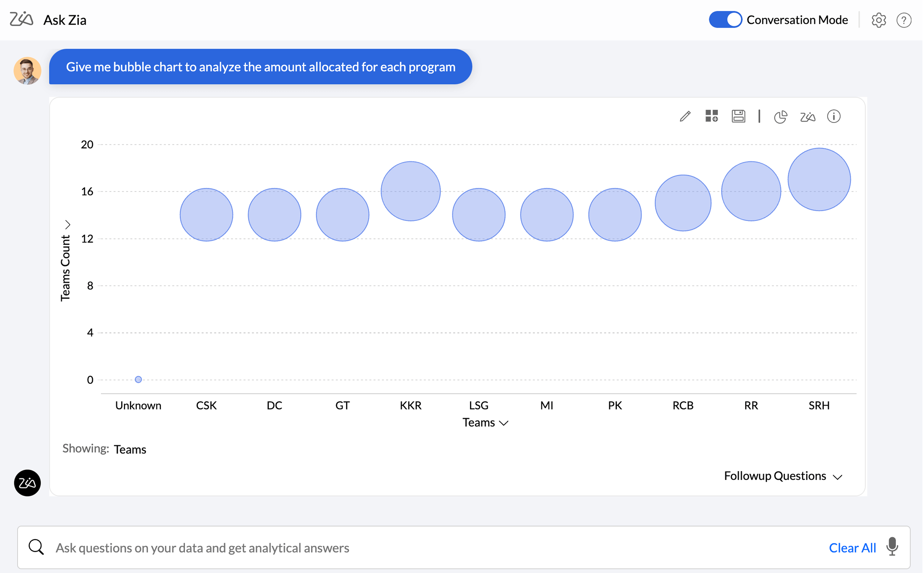Click the 'CSK' axis label
This screenshot has width=924, height=573.
(206, 405)
